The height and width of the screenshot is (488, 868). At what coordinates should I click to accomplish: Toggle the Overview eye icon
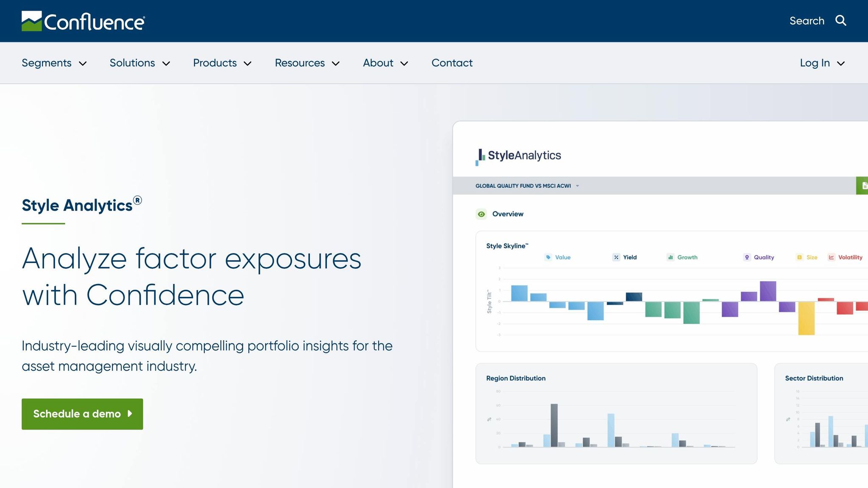pyautogui.click(x=481, y=214)
